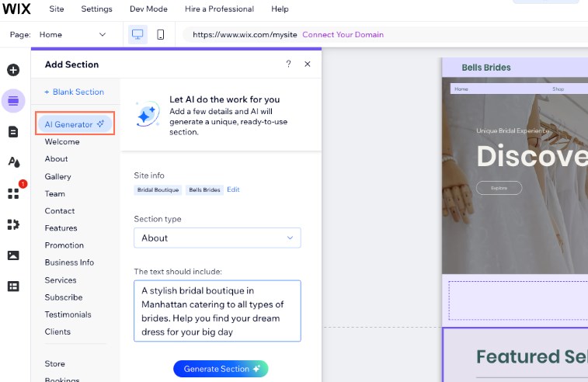Screen dimensions: 588x382
Task: Expand the Page Home dropdown
Action: pyautogui.click(x=72, y=34)
